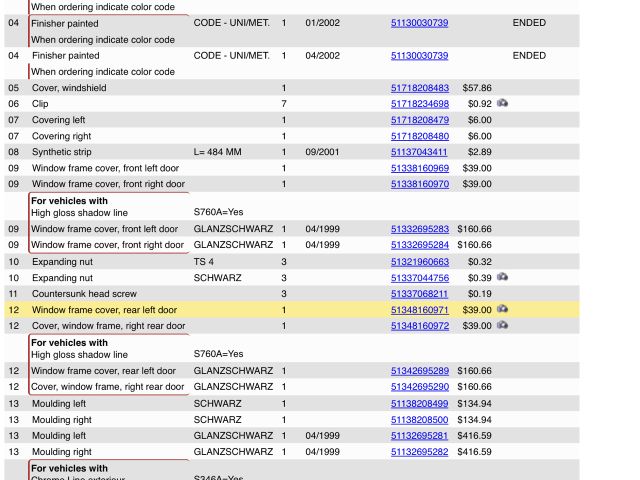Image resolution: width=640 pixels, height=480 pixels.
Task: Open GLANZSCHWARZ front left door part 51332695283
Action: (x=419, y=229)
